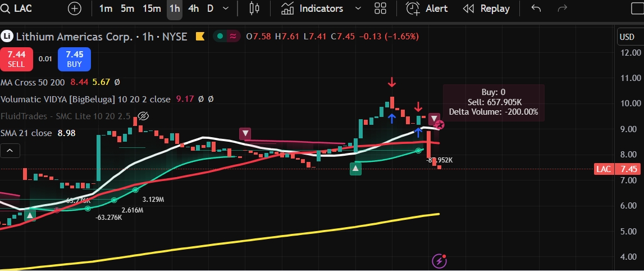Click the MA Cross value 8.44
This screenshot has height=271, width=644.
point(79,82)
